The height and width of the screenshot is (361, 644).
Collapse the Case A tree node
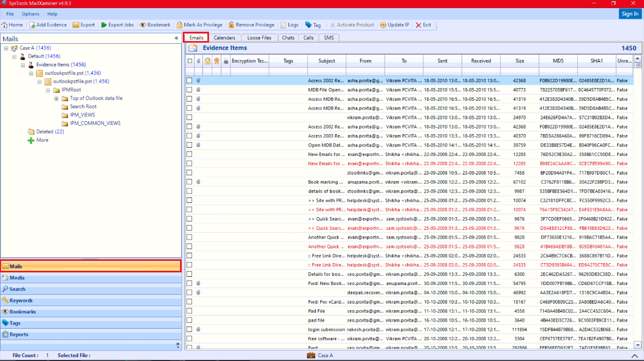(6, 48)
